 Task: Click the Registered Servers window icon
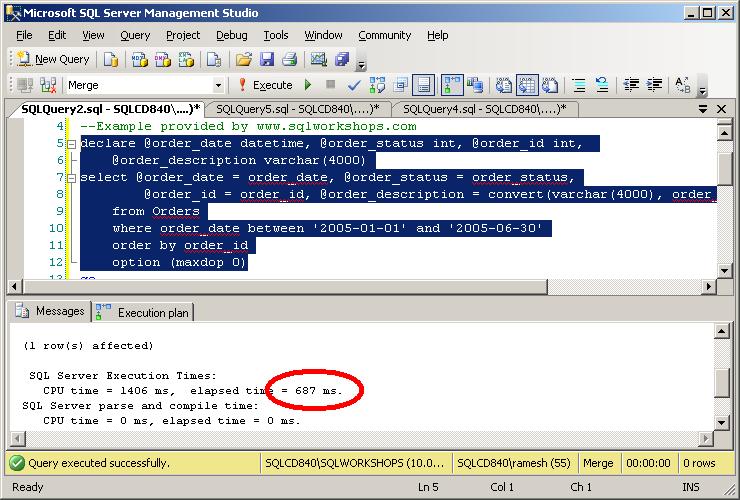point(342,59)
